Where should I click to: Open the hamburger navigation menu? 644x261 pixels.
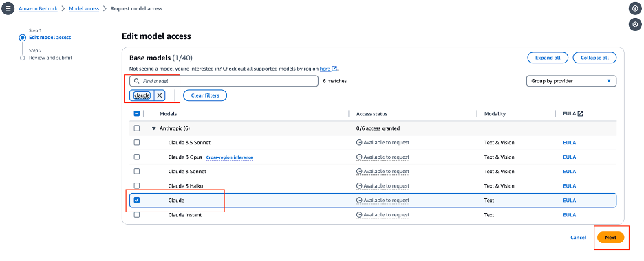pos(8,8)
